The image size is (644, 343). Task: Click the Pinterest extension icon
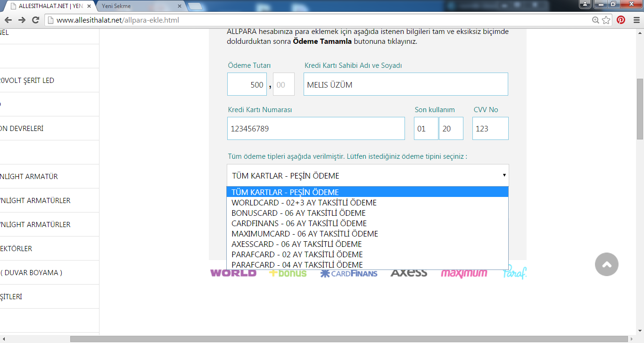click(621, 20)
